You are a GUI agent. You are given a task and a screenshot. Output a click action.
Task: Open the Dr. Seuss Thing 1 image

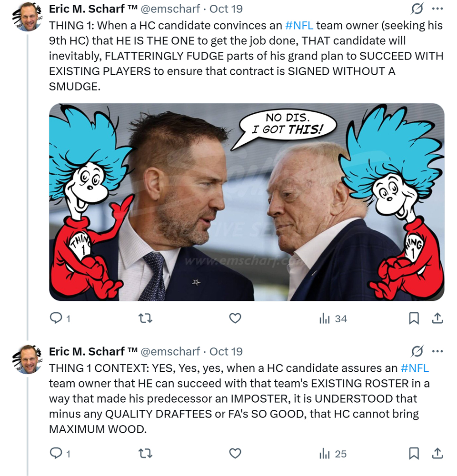pos(247,202)
